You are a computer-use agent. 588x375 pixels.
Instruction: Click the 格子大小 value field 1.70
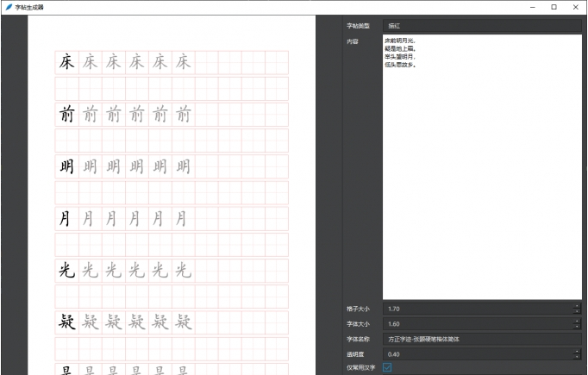pos(476,309)
